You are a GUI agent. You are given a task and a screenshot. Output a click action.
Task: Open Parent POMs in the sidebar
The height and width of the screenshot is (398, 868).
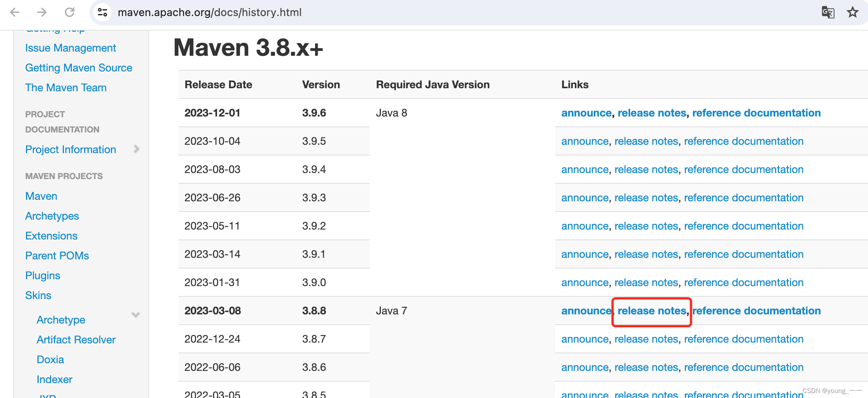(57, 256)
